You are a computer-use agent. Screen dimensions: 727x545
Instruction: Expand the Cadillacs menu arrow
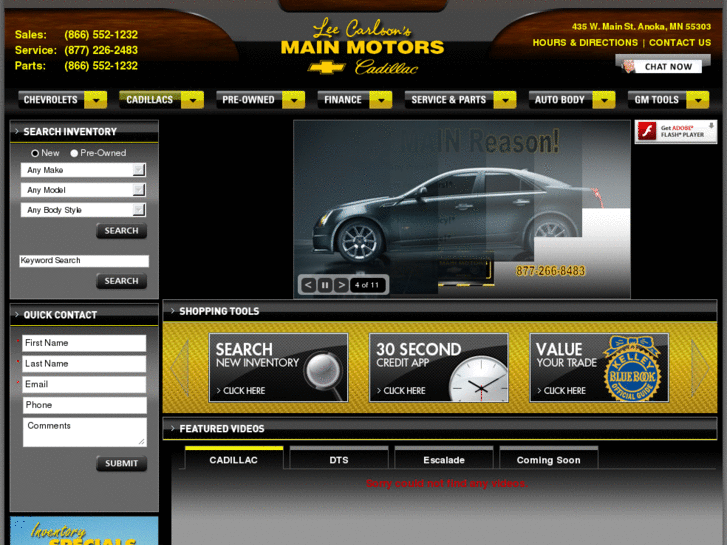pyautogui.click(x=192, y=100)
